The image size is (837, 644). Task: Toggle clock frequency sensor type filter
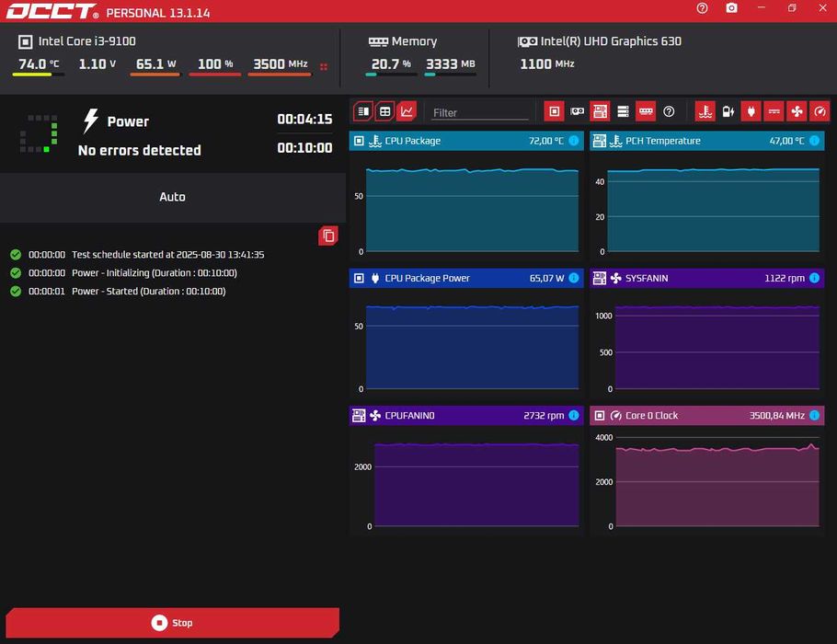tap(820, 111)
